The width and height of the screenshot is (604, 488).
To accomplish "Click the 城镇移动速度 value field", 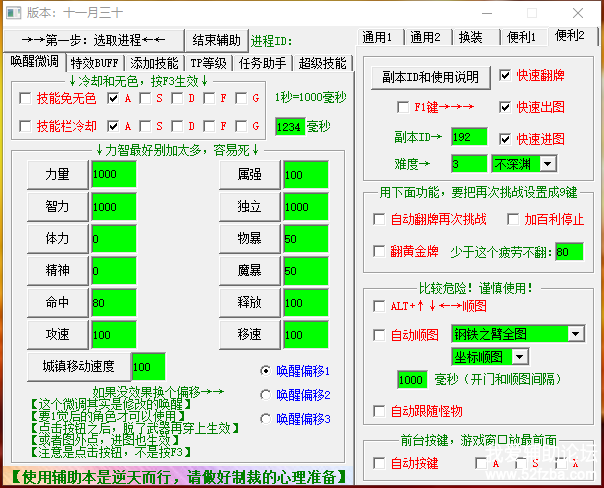I will coord(149,367).
